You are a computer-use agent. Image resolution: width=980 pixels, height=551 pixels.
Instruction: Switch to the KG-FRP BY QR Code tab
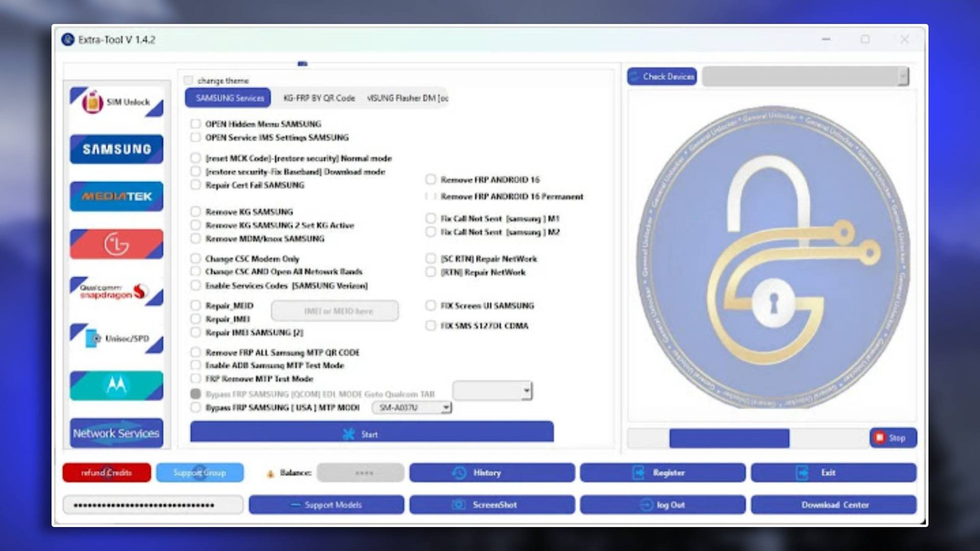click(318, 97)
